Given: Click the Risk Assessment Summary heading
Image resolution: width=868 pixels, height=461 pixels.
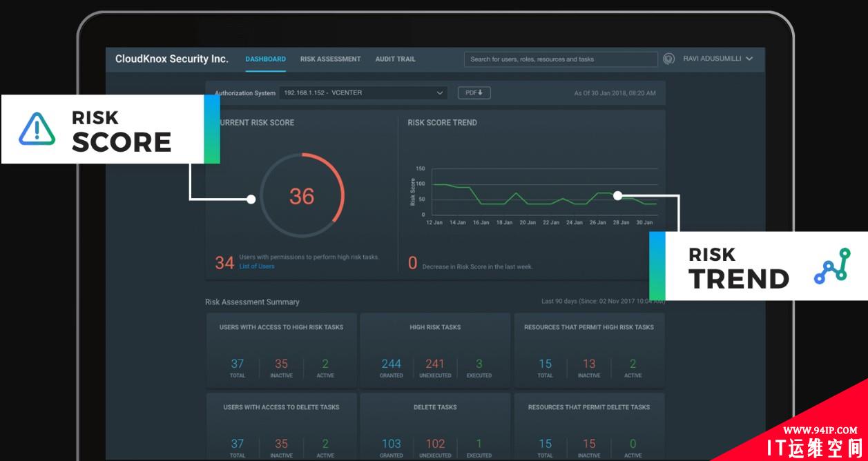Looking at the screenshot, I should pos(252,302).
